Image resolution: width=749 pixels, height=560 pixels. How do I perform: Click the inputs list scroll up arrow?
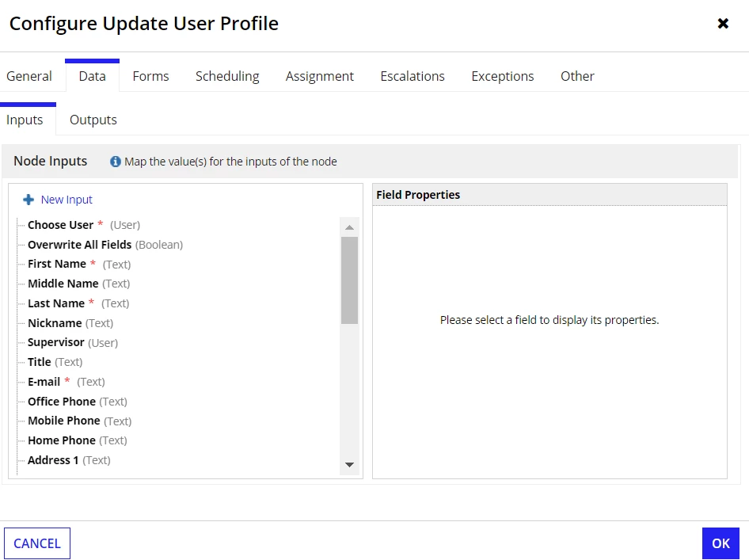(x=350, y=227)
